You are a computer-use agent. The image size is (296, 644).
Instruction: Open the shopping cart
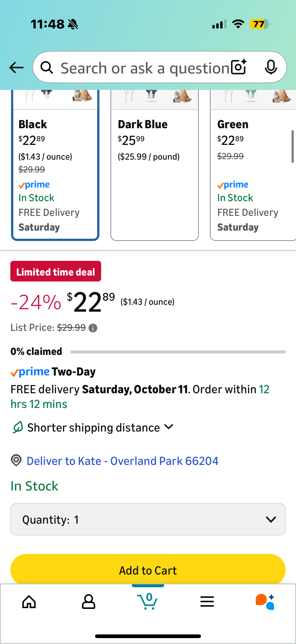point(148,602)
